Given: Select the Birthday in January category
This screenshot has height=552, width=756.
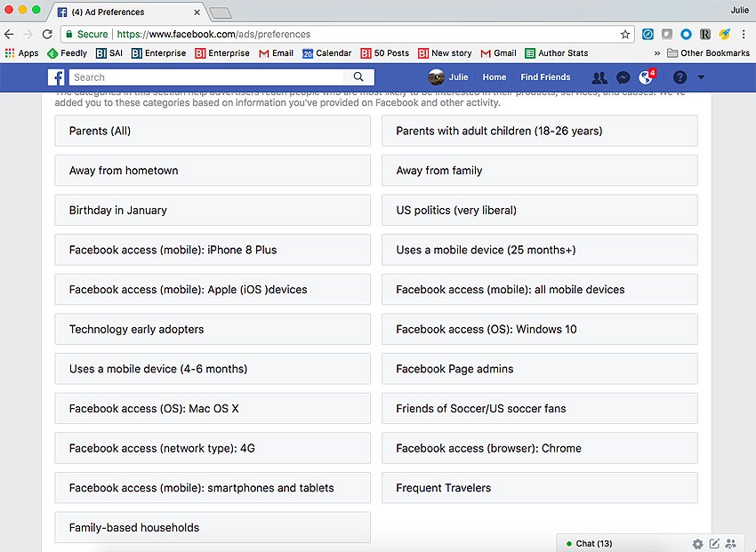Looking at the screenshot, I should [x=213, y=210].
